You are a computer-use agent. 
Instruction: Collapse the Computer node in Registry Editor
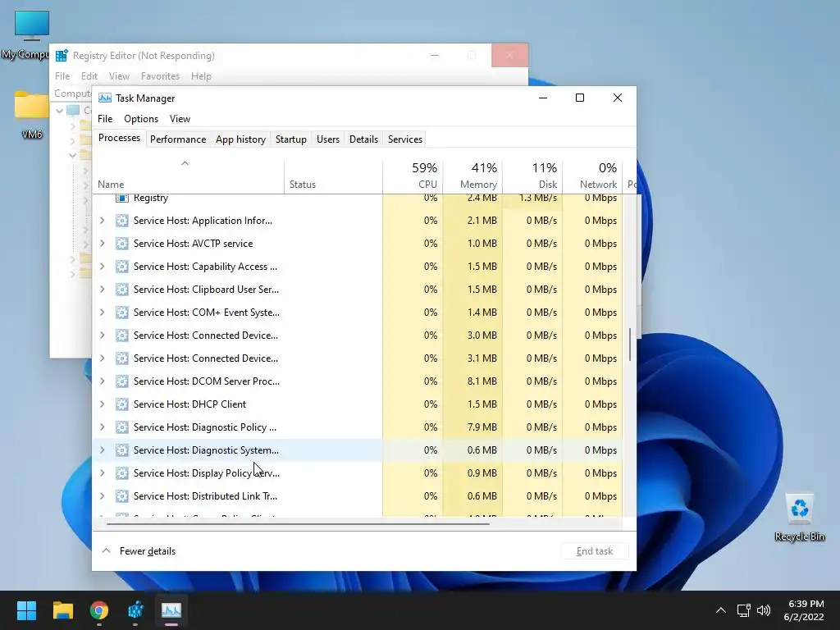[x=60, y=111]
